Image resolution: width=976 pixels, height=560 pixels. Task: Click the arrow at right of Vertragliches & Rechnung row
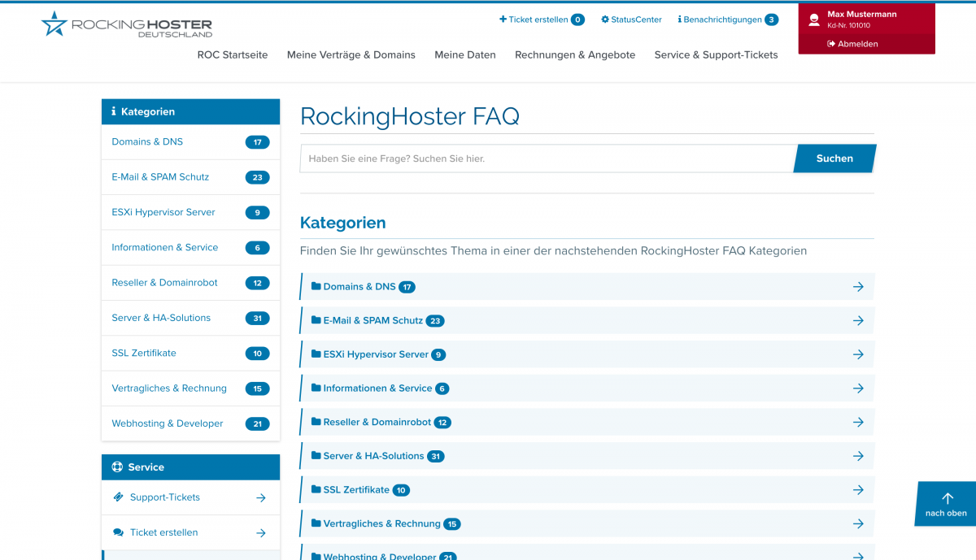click(x=858, y=524)
